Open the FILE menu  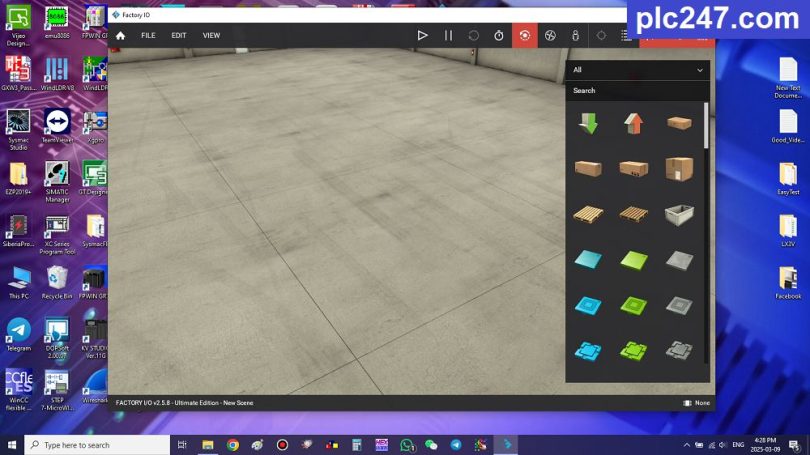point(148,35)
